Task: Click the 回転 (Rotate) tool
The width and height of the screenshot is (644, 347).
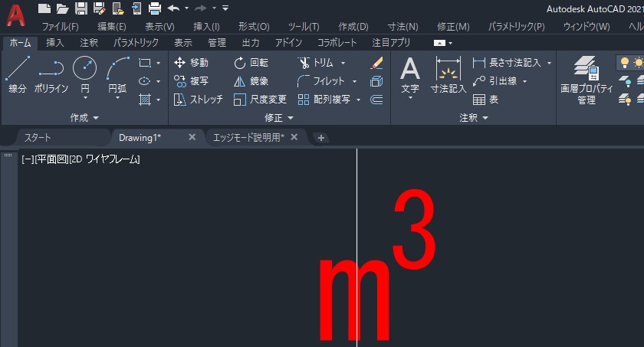Action: point(251,63)
